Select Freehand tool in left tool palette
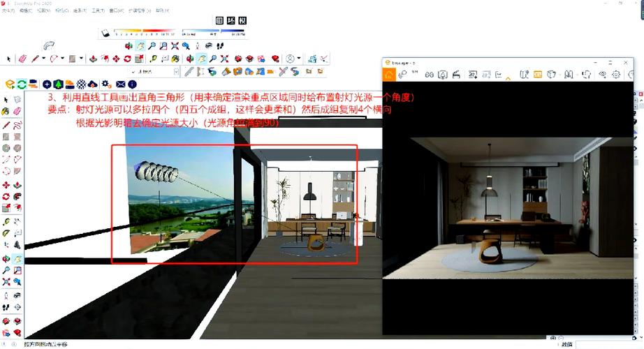Image resolution: width=644 pixels, height=349 pixels. tap(17, 125)
